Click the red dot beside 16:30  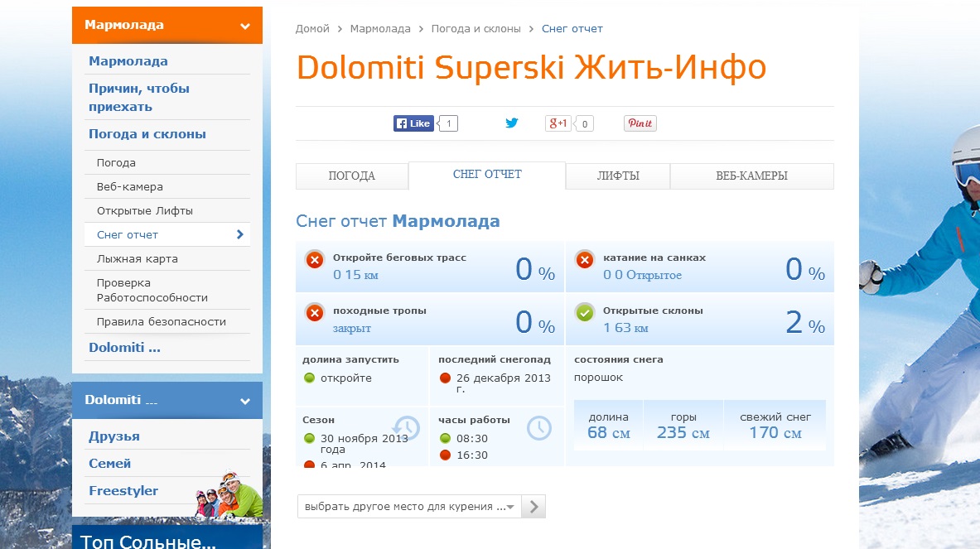(445, 455)
